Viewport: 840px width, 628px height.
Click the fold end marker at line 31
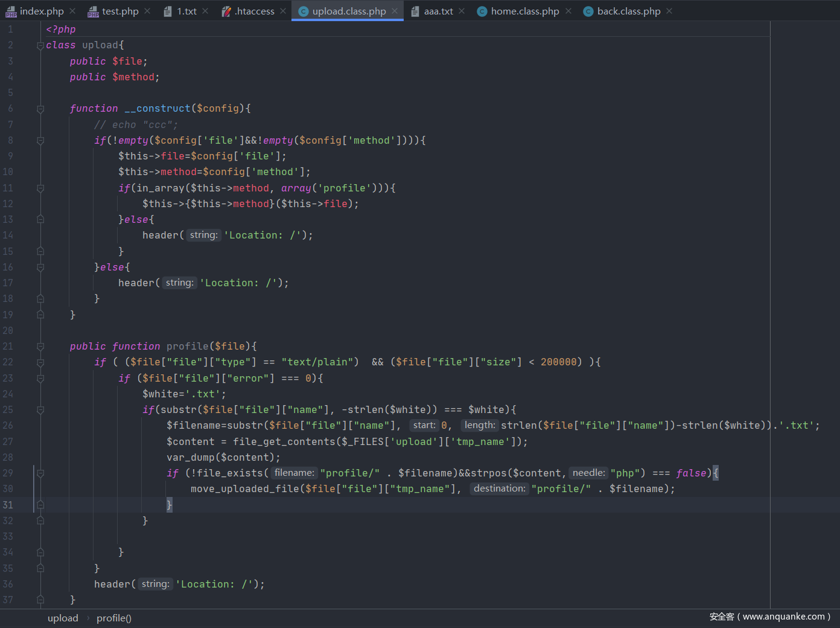coord(40,505)
